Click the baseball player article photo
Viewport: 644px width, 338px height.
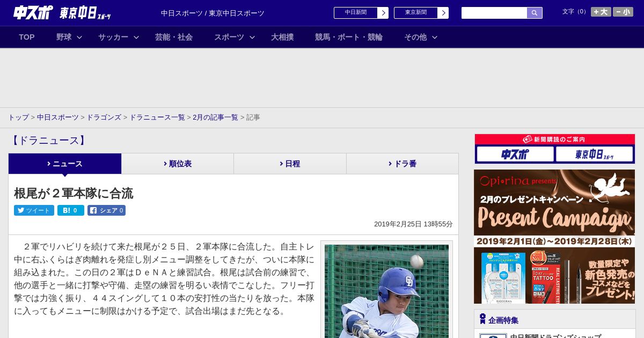(386, 291)
